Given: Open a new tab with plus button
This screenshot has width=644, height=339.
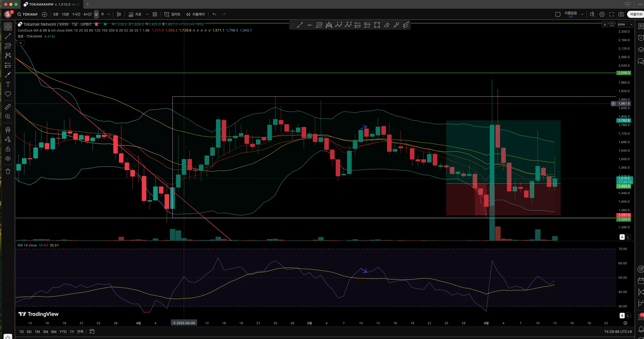Looking at the screenshot, I should [88, 4].
